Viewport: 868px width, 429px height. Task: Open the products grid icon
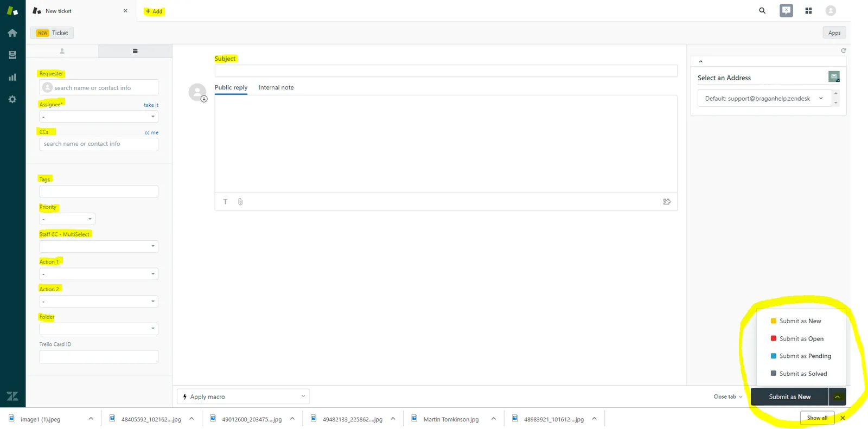808,10
